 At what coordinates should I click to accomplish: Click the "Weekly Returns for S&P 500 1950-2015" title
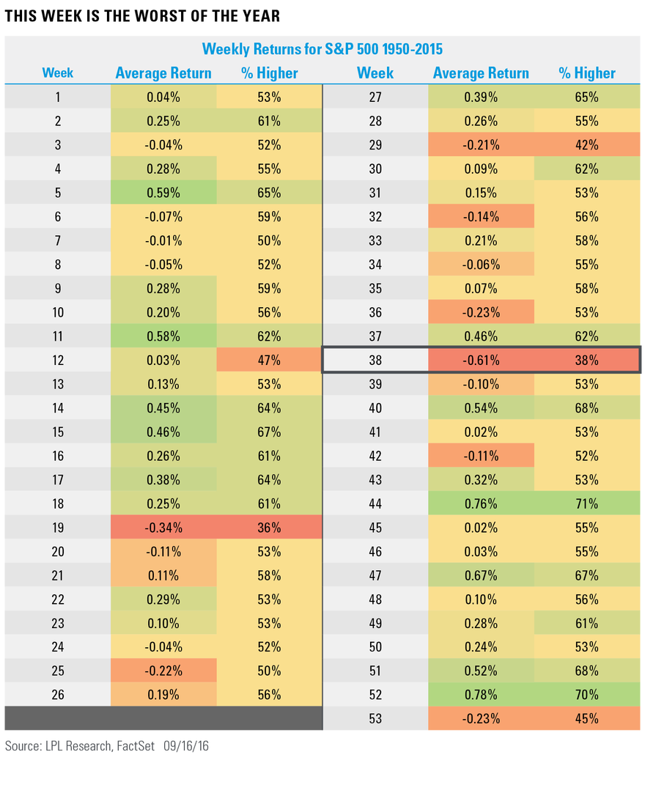[322, 49]
